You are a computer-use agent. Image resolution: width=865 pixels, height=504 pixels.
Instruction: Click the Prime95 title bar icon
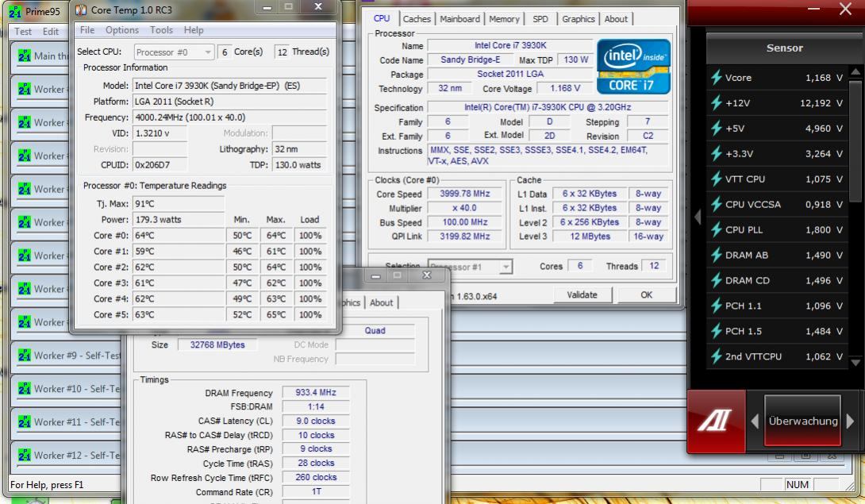(15, 11)
